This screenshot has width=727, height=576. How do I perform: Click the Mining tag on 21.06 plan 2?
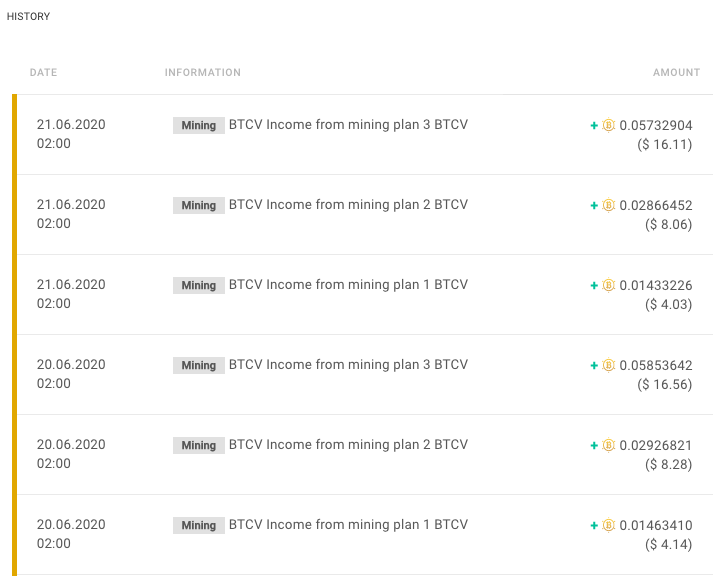198,206
